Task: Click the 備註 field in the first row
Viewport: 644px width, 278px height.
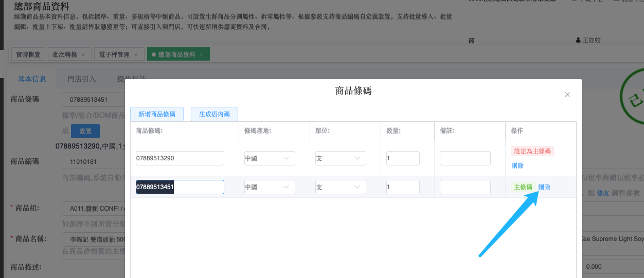Action: click(x=464, y=158)
